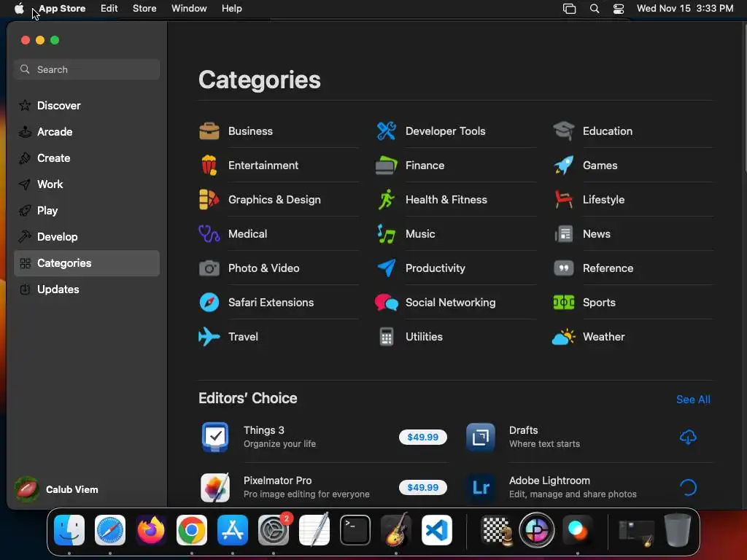
Task: Download Drafts via the cloud icon
Action: (688, 437)
